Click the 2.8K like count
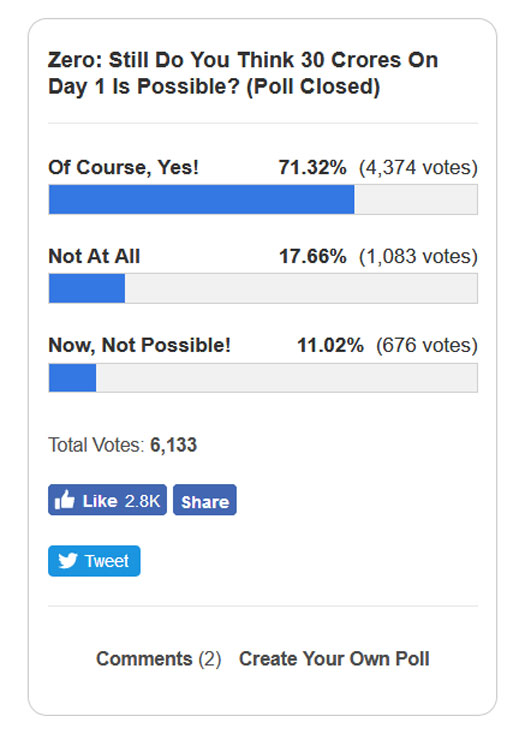The height and width of the screenshot is (746, 525). [x=142, y=501]
